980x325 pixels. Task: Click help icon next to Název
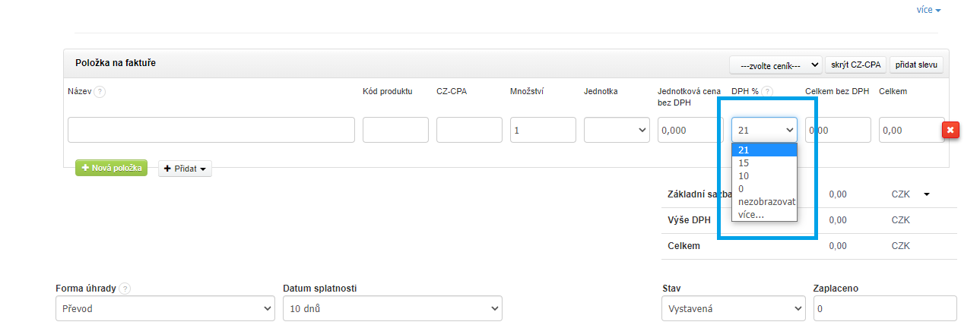coord(100,92)
